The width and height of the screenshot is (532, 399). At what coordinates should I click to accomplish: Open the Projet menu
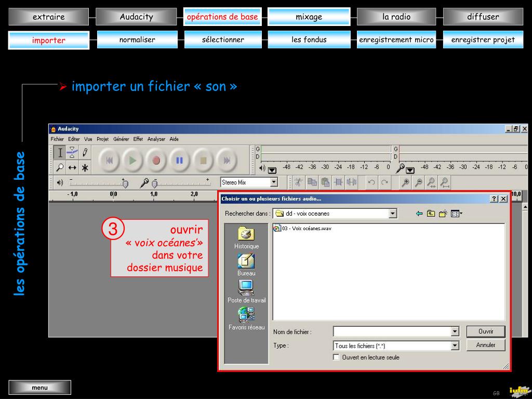tap(102, 139)
